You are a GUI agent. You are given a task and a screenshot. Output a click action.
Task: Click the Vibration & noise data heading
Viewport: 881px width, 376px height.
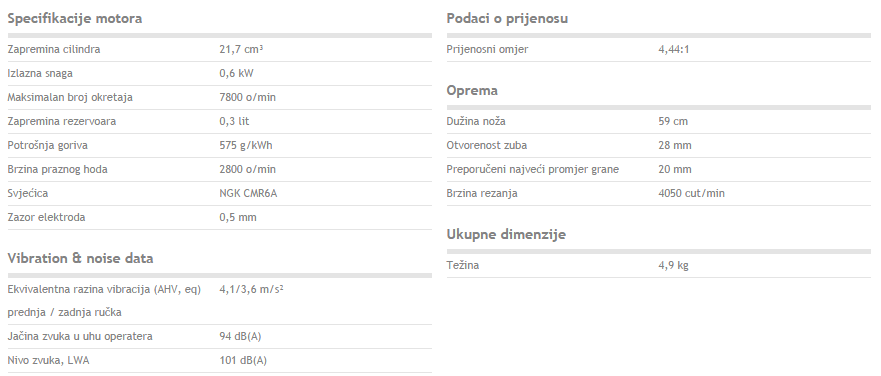tap(80, 259)
